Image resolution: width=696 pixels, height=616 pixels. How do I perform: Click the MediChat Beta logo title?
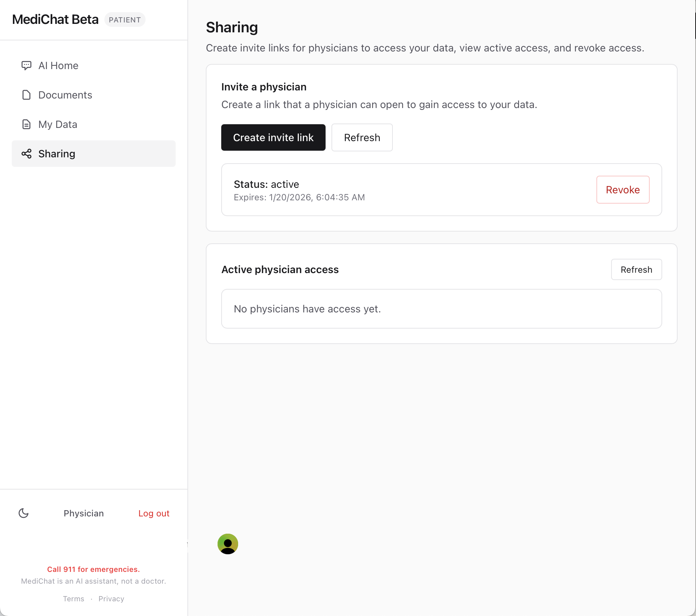55,19
